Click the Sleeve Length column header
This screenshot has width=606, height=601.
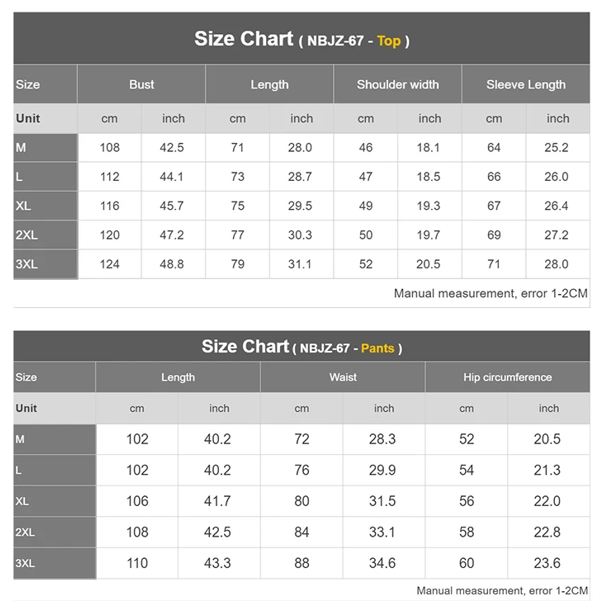[526, 85]
